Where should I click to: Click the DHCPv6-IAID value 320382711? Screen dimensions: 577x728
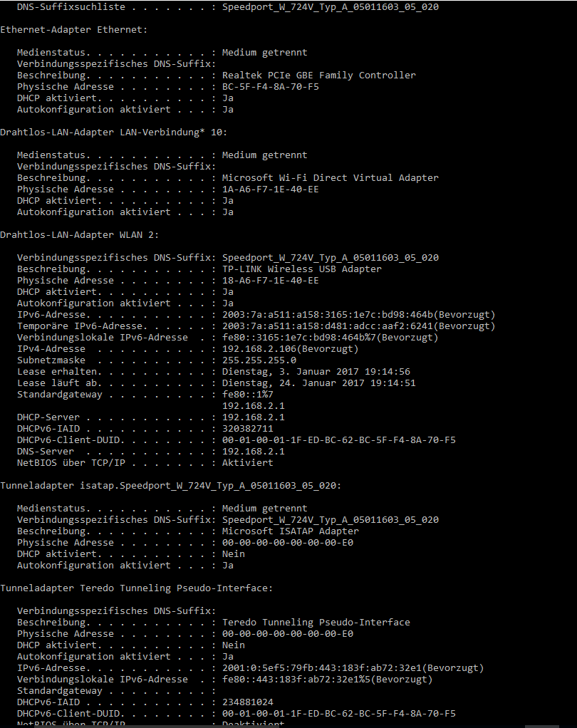point(247,429)
